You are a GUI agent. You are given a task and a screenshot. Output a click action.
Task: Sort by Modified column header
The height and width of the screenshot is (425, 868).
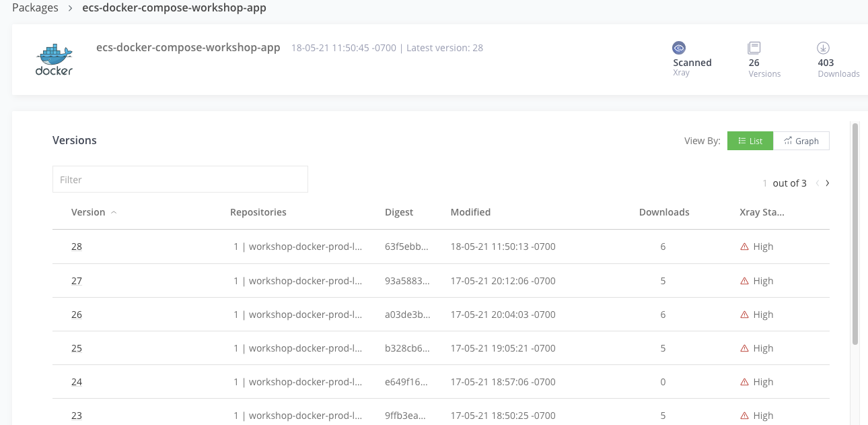click(x=470, y=212)
